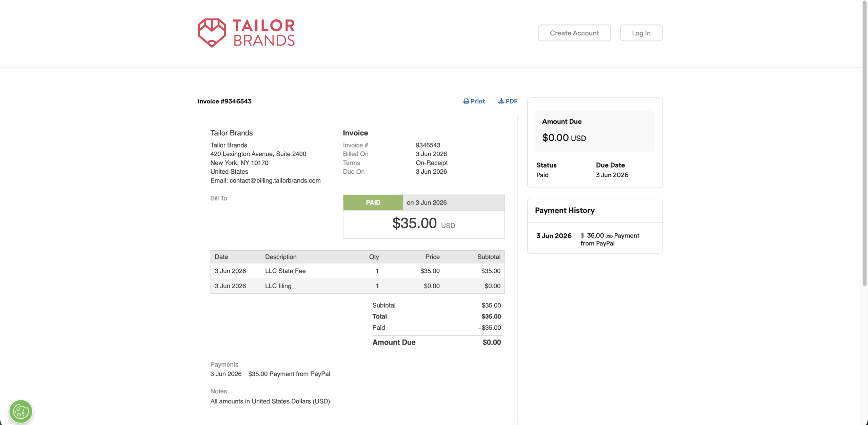This screenshot has width=868, height=425.
Task: Click the New York, NY 10170 line
Action: pyautogui.click(x=239, y=163)
